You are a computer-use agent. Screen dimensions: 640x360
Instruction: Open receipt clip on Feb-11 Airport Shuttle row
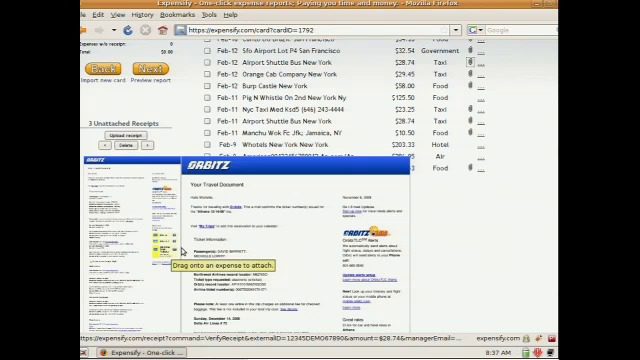(470, 120)
